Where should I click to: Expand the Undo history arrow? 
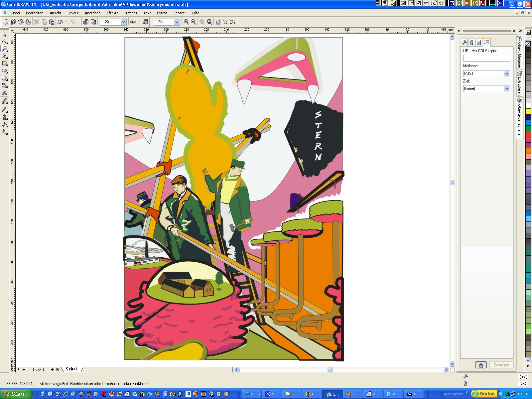point(66,22)
